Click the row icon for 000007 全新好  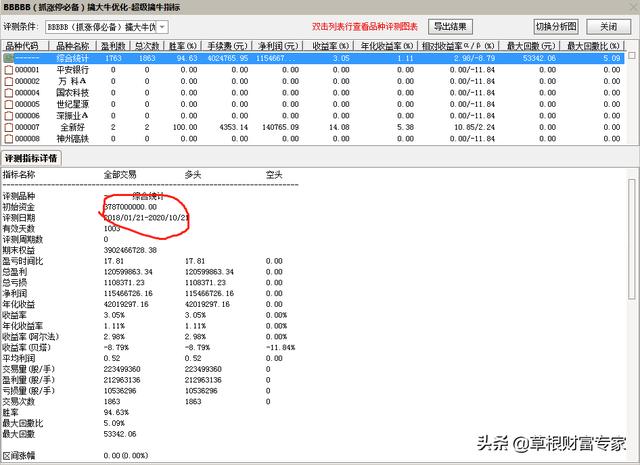(x=9, y=127)
